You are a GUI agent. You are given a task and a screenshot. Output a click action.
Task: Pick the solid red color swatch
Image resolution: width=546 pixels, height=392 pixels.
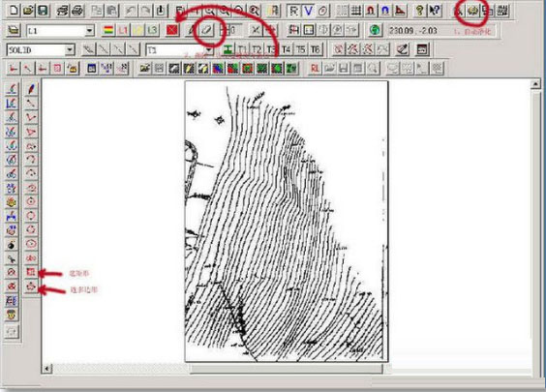coord(172,30)
